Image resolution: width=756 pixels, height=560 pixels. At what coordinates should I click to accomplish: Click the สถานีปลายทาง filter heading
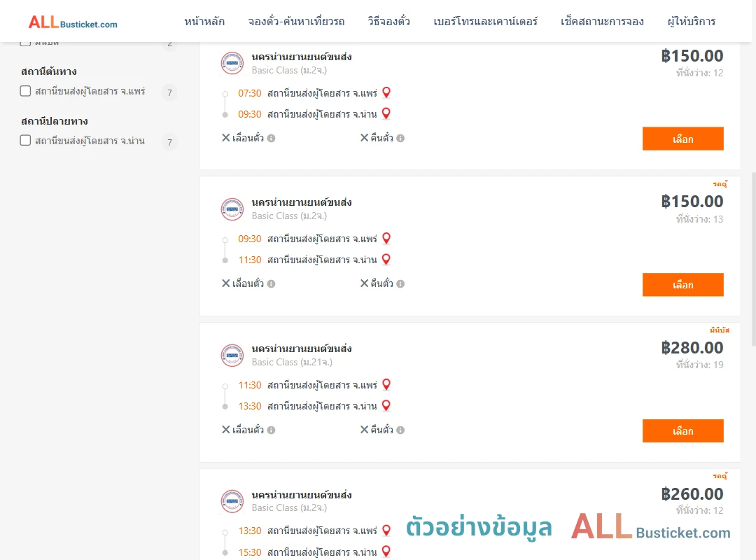[x=55, y=121]
